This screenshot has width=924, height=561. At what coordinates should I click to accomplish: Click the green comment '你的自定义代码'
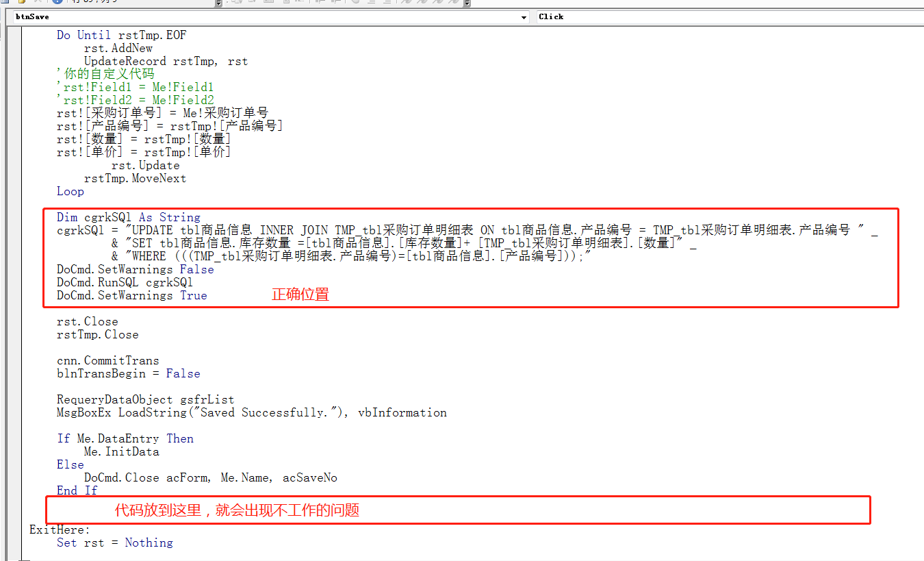pos(105,74)
